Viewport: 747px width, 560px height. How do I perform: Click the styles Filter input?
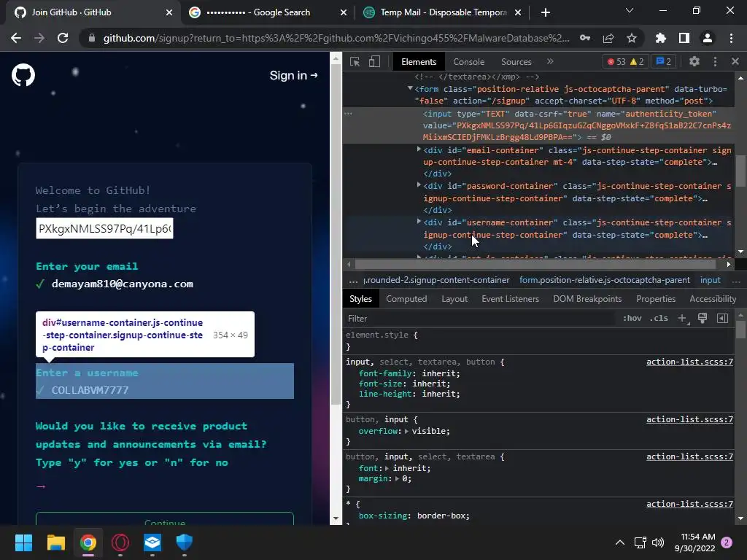(481, 318)
